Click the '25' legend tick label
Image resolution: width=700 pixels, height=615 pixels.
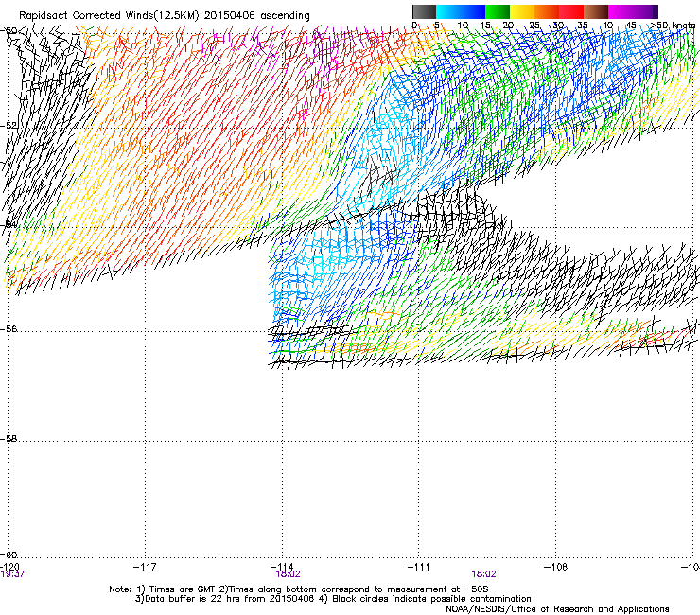click(x=534, y=26)
